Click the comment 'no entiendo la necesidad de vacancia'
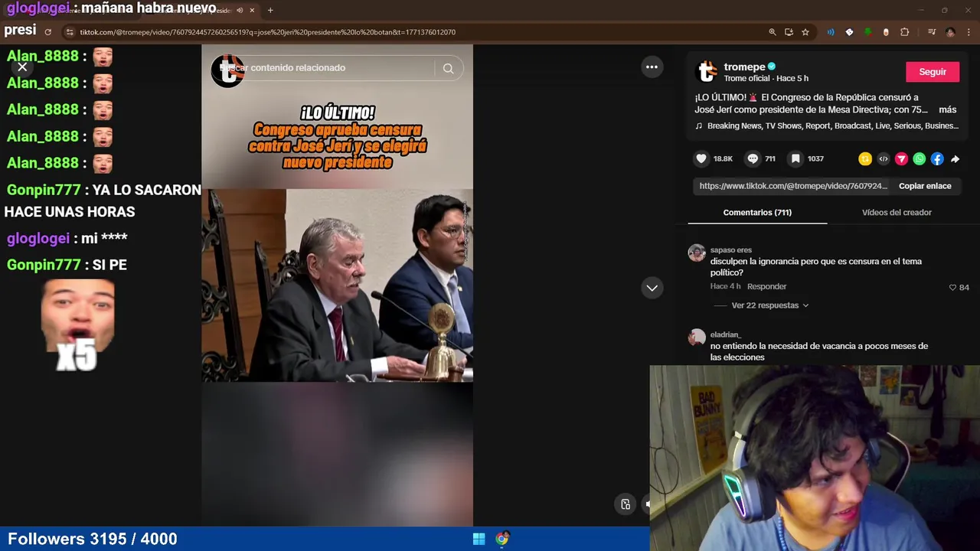The height and width of the screenshot is (551, 980). click(x=819, y=351)
